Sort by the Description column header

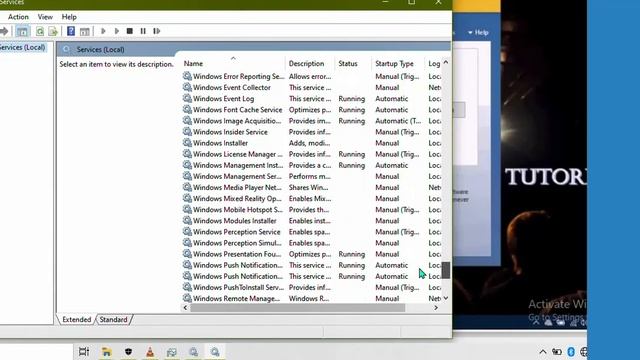[x=310, y=64]
